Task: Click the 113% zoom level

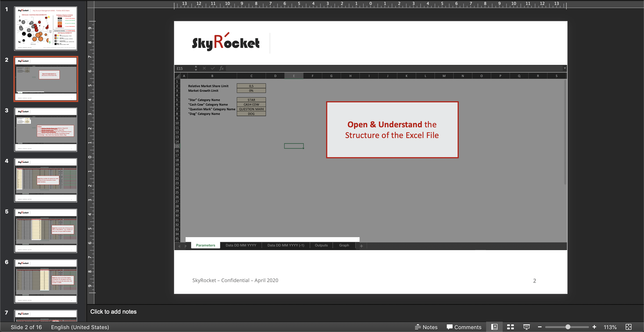Action: coord(610,327)
